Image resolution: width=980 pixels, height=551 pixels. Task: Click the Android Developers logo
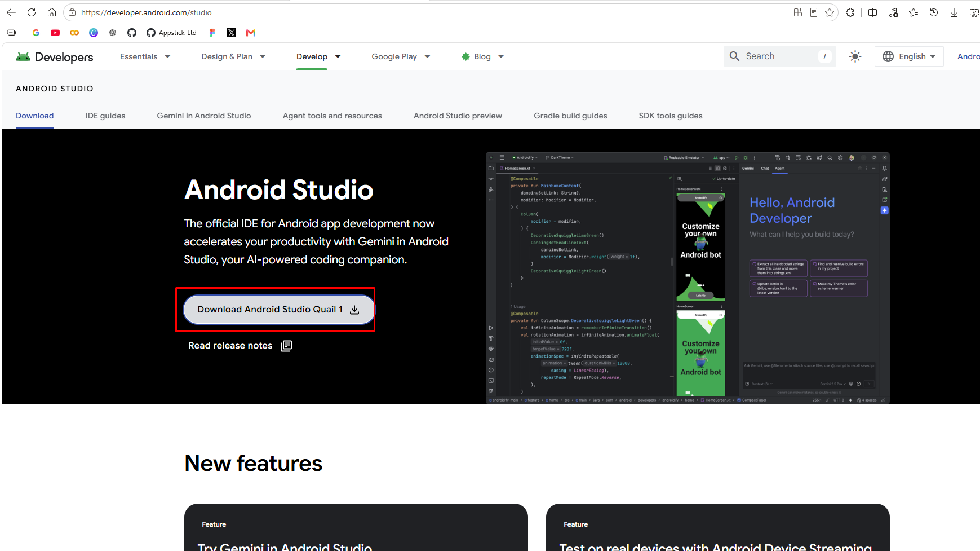pyautogui.click(x=55, y=56)
